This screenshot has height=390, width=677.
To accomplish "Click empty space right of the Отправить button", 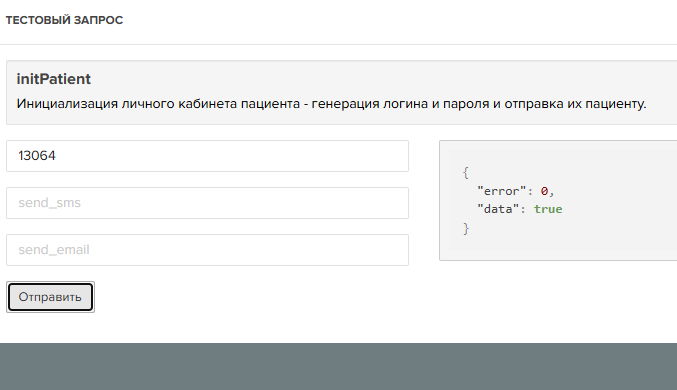I will point(259,297).
